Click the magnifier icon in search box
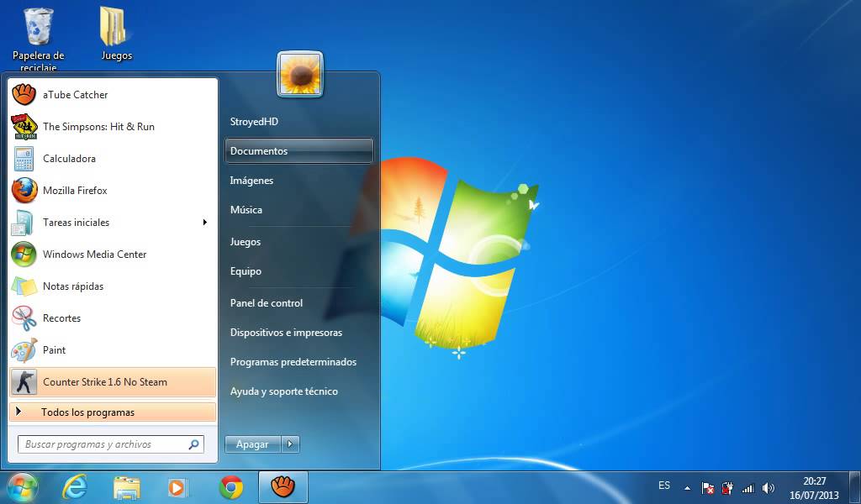 [194, 444]
